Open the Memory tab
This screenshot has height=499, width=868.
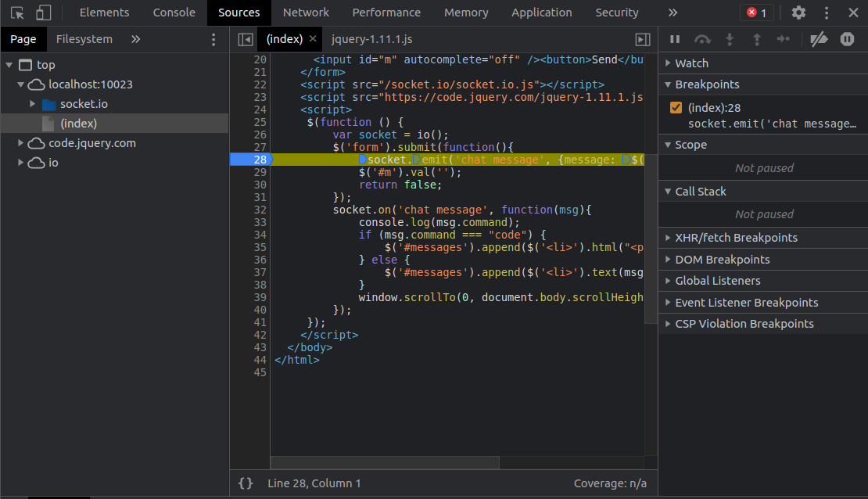point(466,13)
